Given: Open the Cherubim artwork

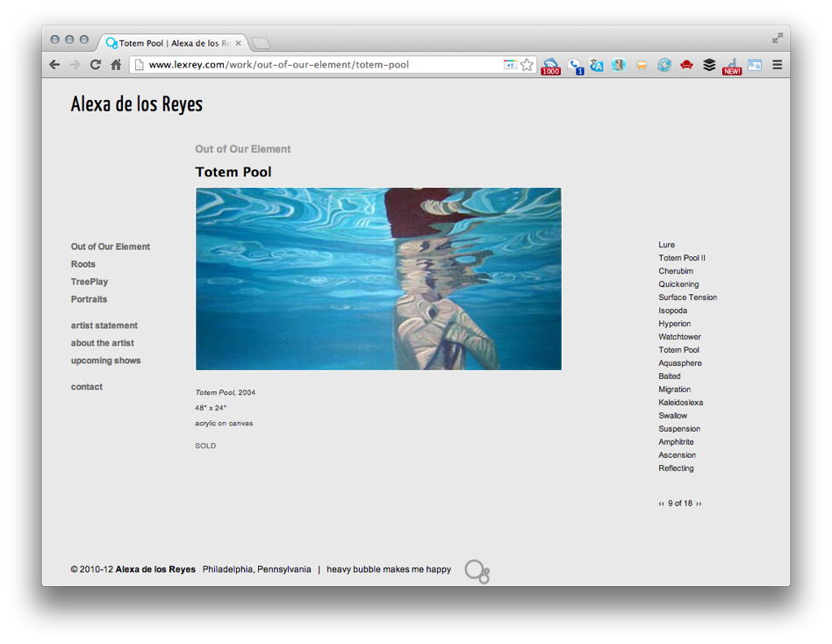Looking at the screenshot, I should coord(676,271).
